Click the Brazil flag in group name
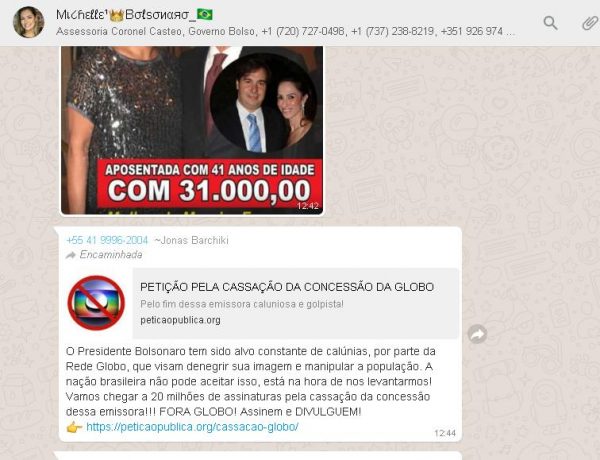Image resolution: width=600 pixels, height=460 pixels. point(205,15)
